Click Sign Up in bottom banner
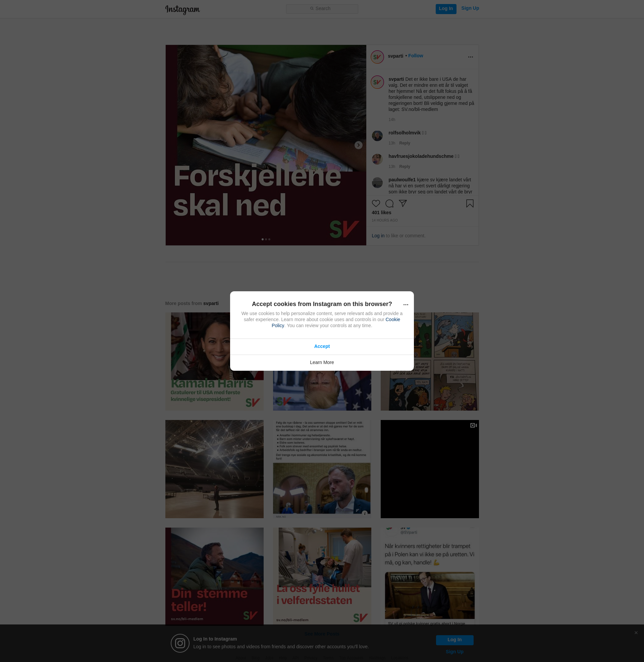This screenshot has width=644, height=662. pyautogui.click(x=454, y=652)
